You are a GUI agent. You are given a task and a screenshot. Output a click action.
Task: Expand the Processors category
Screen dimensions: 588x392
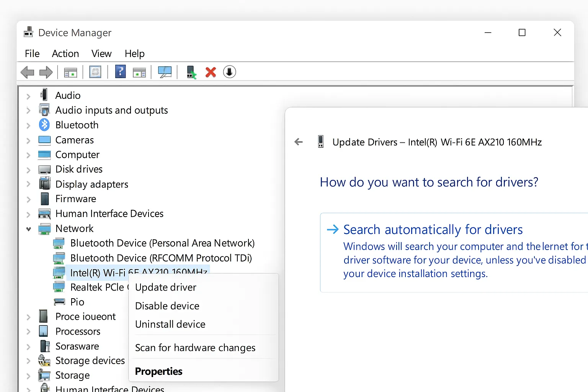click(28, 332)
